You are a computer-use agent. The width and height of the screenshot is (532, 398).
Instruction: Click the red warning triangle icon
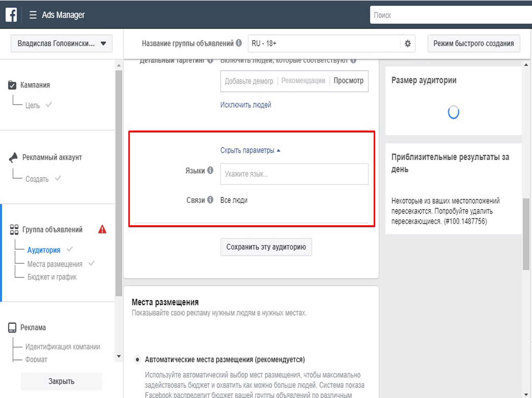[x=102, y=229]
